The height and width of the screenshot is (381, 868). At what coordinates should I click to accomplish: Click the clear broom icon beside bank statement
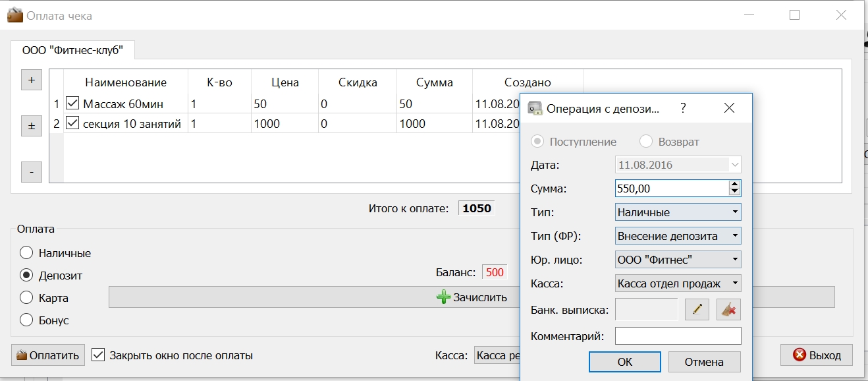click(x=729, y=309)
